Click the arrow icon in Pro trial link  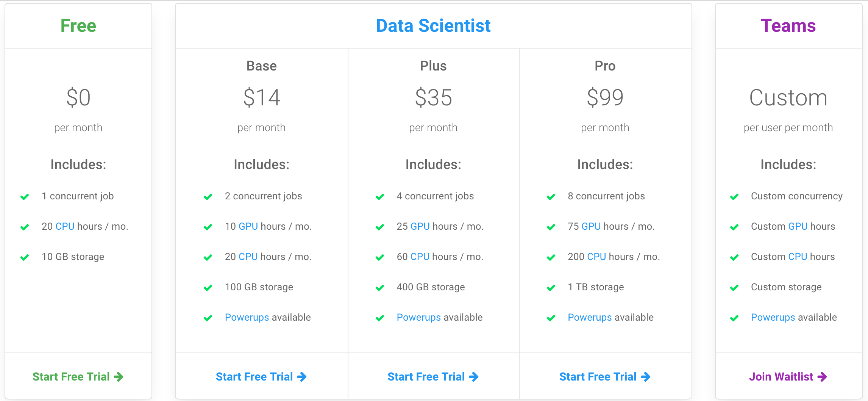[x=646, y=377]
